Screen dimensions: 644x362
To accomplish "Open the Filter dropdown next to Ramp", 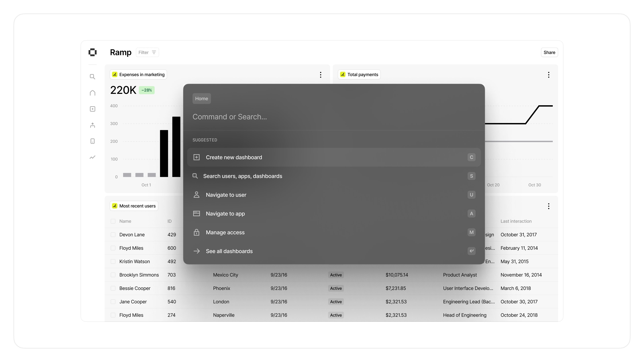I will 147,52.
